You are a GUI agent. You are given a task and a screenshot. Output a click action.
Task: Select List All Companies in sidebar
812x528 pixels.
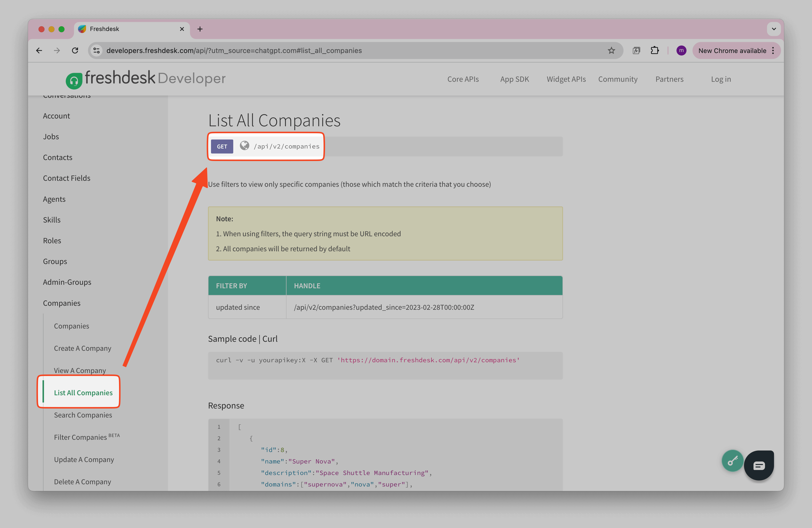pos(83,392)
